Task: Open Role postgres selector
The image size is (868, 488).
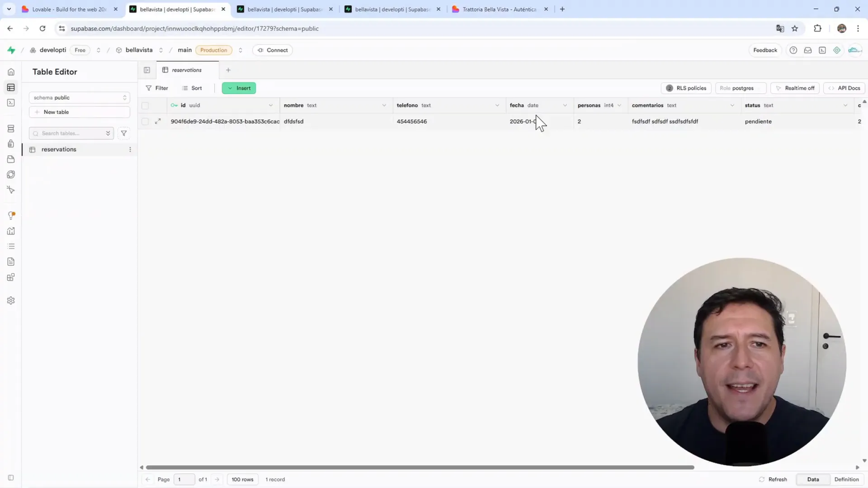Action: [x=741, y=88]
